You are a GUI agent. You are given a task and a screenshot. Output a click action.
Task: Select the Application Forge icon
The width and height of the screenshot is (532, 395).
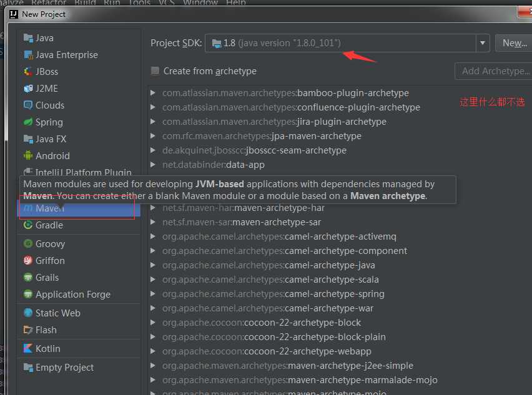click(x=28, y=294)
